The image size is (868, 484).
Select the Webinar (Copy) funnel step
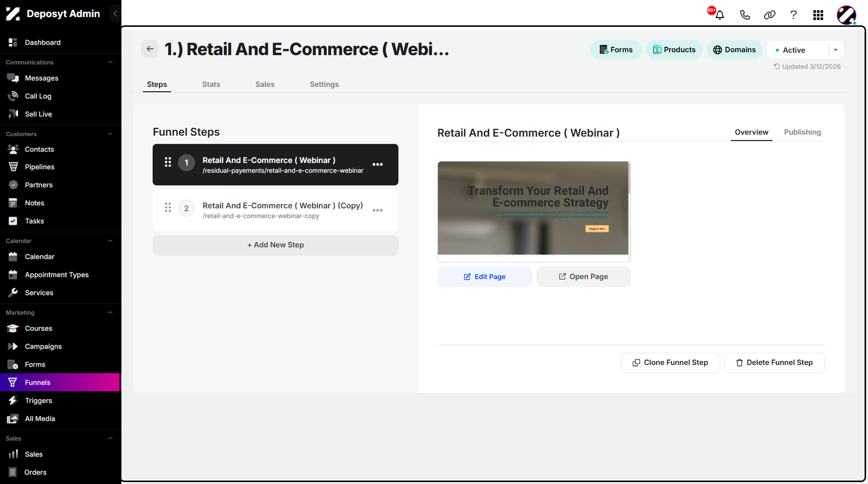pos(276,210)
